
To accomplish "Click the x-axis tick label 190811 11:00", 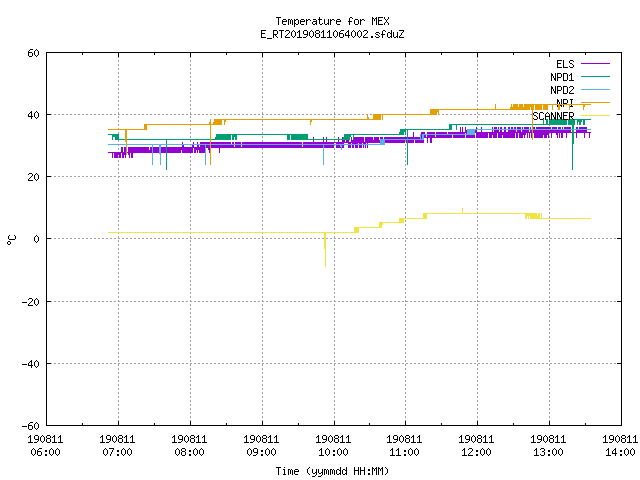I will [x=404, y=446].
